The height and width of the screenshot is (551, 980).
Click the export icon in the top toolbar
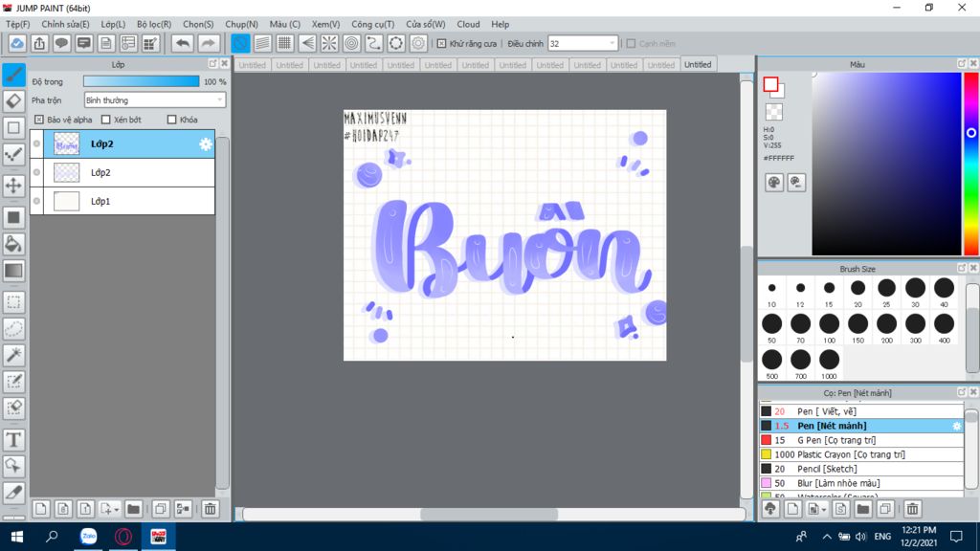[x=39, y=43]
